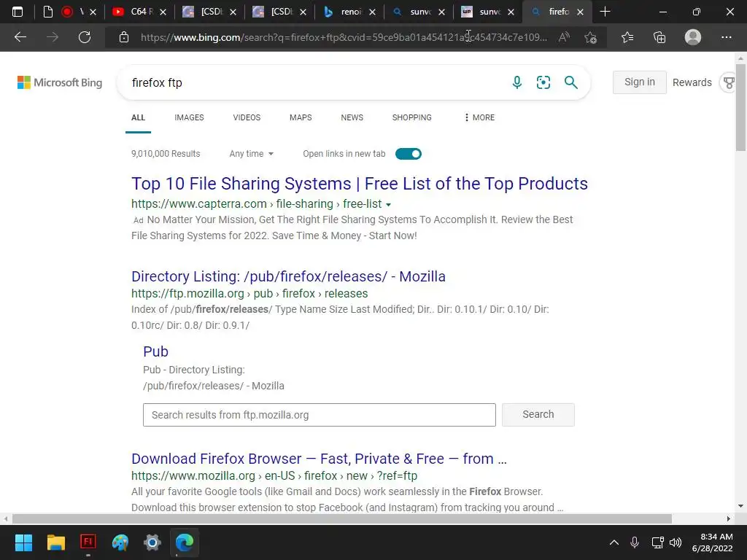
Task: Click the vertical scrollbar thumb
Action: [741, 108]
